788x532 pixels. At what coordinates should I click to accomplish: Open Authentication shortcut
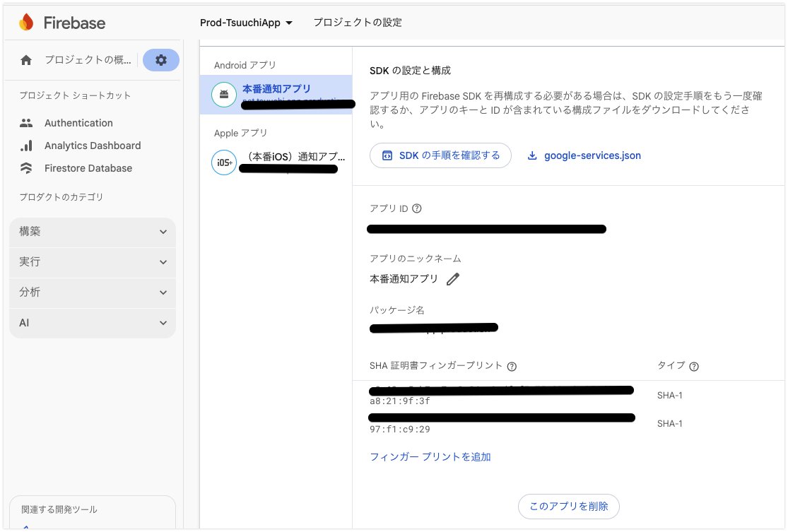pyautogui.click(x=78, y=123)
